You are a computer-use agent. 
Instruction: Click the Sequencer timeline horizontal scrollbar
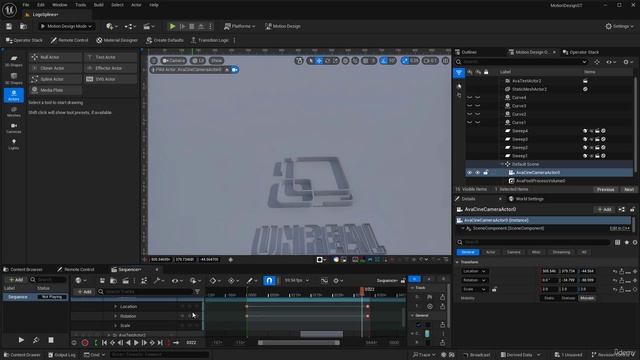pos(299,343)
